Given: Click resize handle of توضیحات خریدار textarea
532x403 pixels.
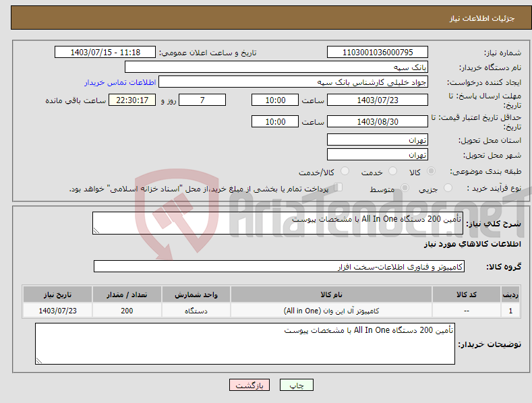Looking at the screenshot, I should 39,361.
